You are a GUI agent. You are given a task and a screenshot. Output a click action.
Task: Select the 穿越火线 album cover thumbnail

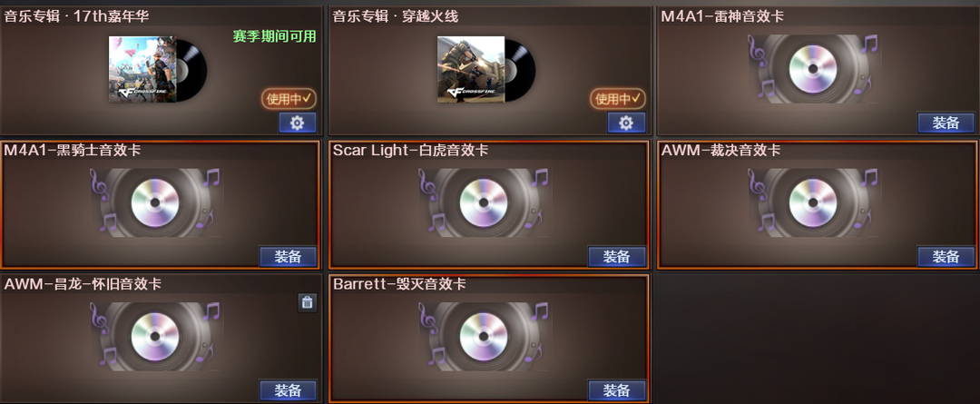point(471,69)
